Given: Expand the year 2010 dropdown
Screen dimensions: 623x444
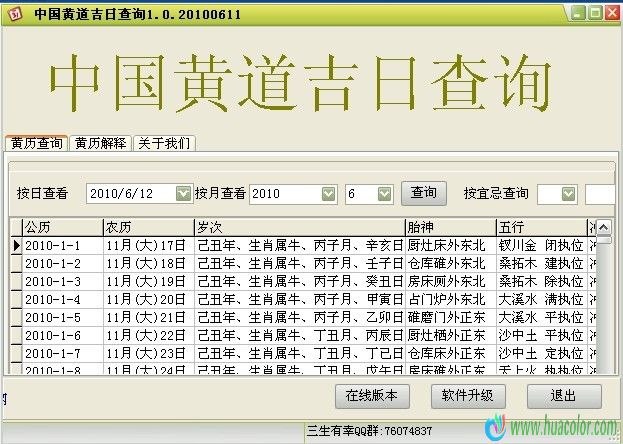Looking at the screenshot, I should pos(328,194).
